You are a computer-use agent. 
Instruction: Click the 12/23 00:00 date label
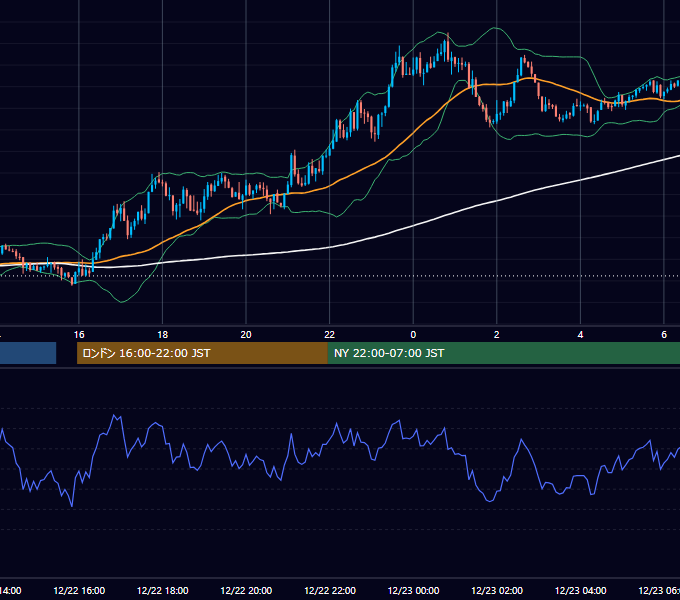[x=413, y=590]
